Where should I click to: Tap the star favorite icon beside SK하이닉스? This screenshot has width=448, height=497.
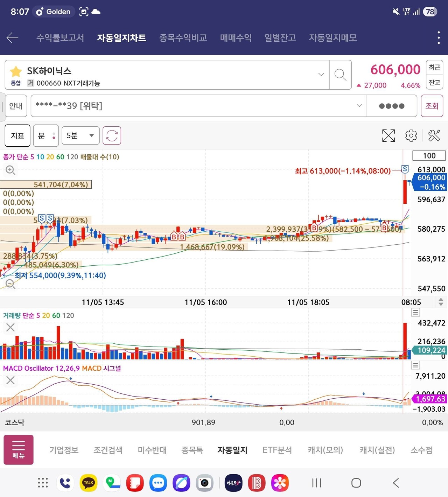point(15,71)
